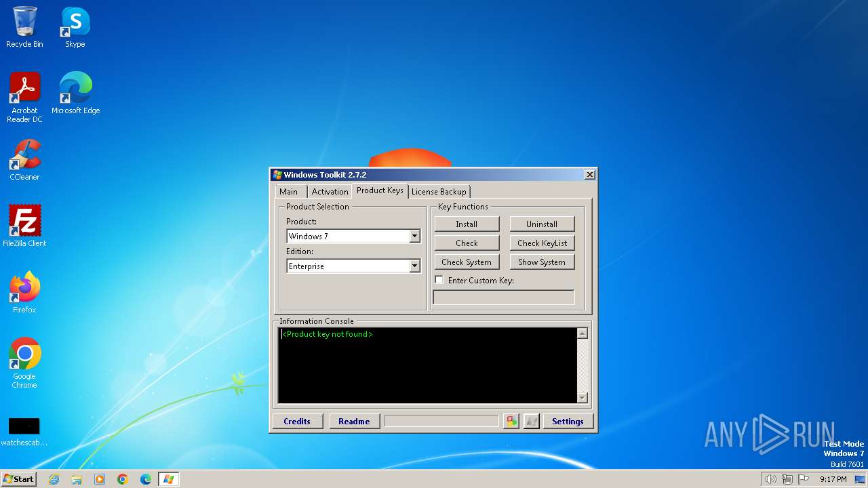Open Chrome from the taskbar
The height and width of the screenshot is (488, 868).
click(123, 479)
